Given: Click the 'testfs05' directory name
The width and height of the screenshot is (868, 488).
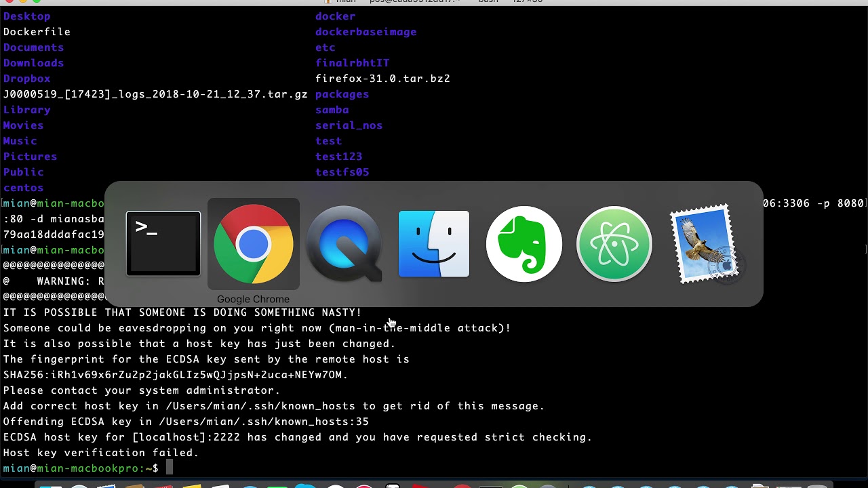Looking at the screenshot, I should (x=342, y=172).
